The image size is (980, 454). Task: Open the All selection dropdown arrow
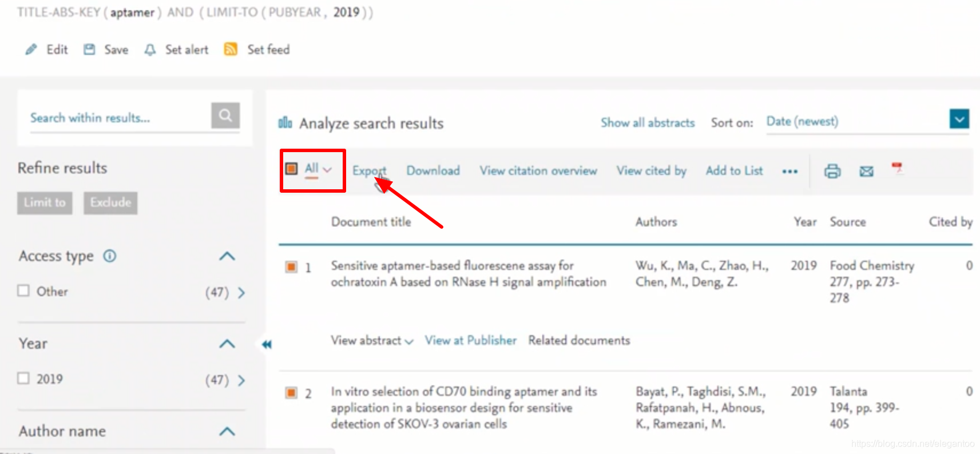click(327, 170)
